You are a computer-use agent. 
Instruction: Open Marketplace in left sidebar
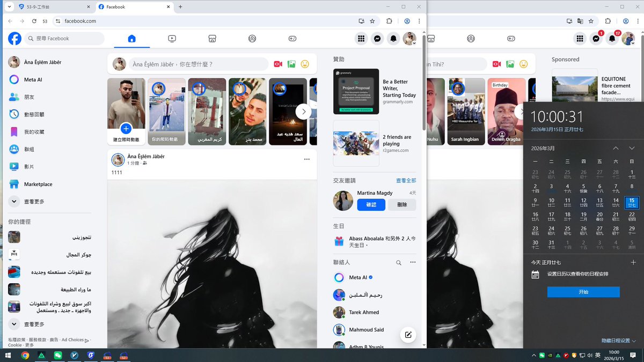pos(49,184)
